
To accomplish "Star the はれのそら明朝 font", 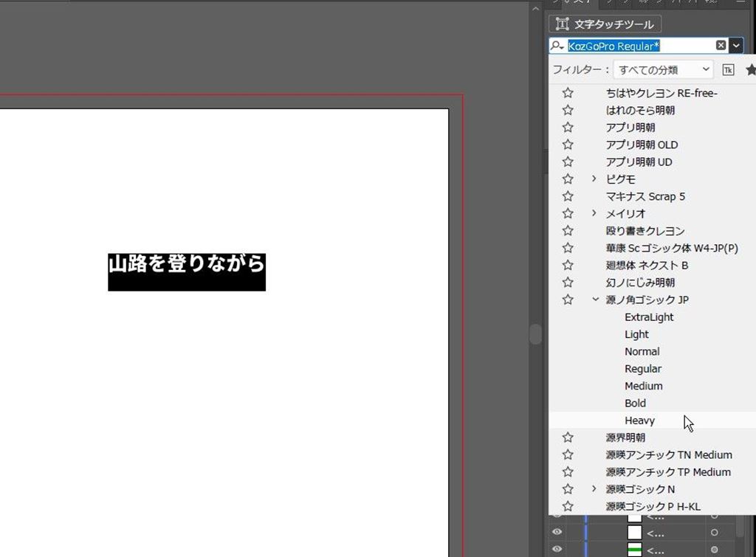I will click(x=568, y=111).
